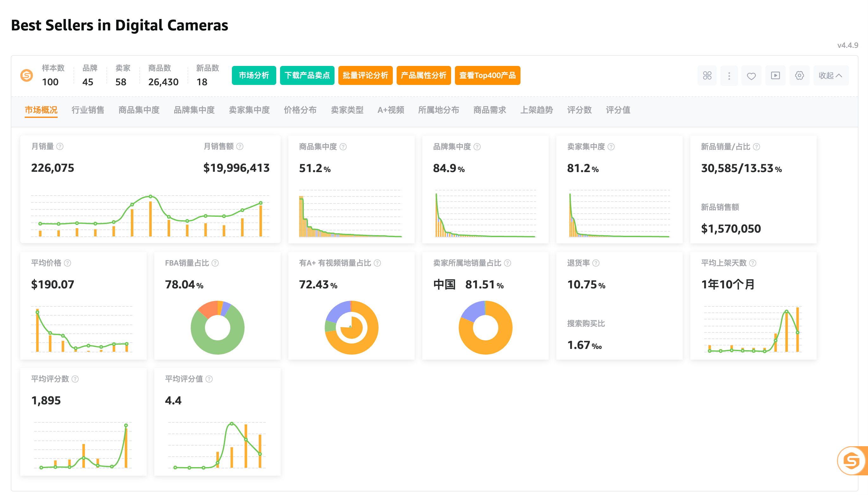Screen dimensions: 868x495
Task: Click the FBA sales share donut chart
Action: coord(218,327)
